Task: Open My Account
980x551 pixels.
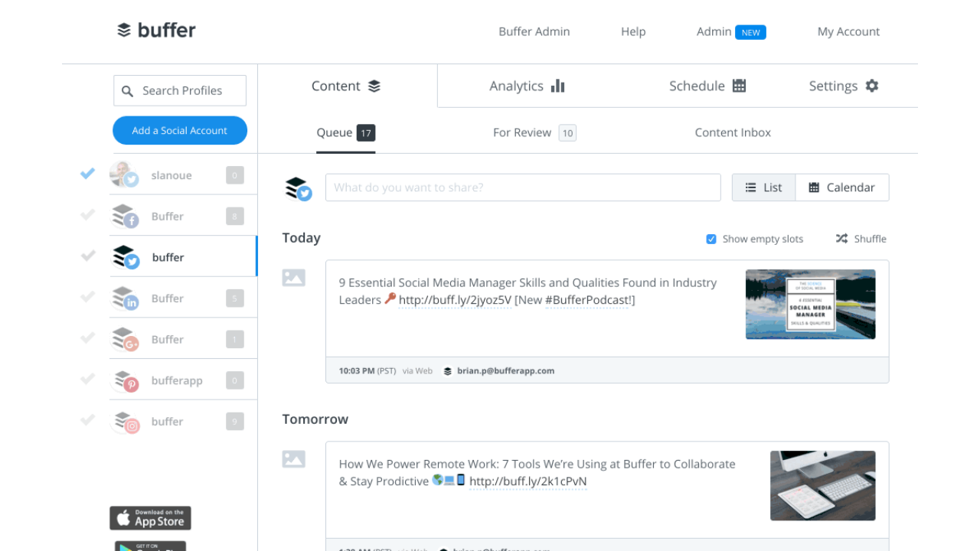Action: coord(848,31)
